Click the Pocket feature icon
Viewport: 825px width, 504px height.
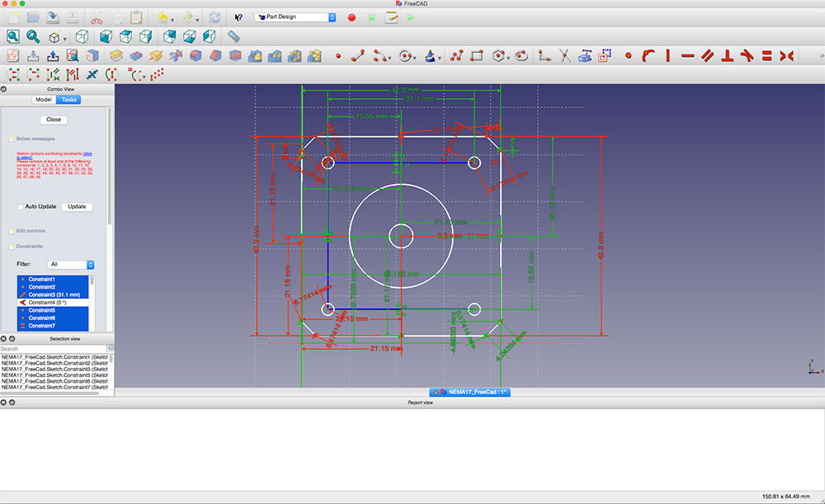coord(136,56)
